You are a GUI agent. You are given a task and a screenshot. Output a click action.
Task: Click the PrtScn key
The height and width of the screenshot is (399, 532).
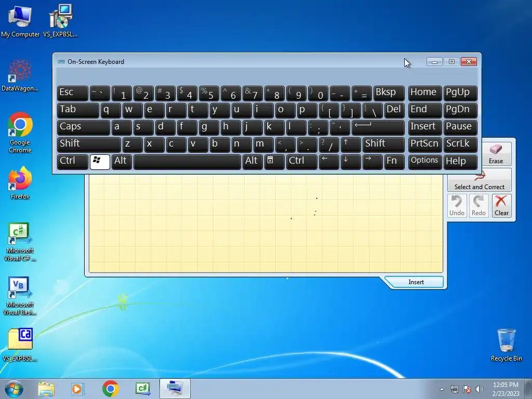coord(425,145)
